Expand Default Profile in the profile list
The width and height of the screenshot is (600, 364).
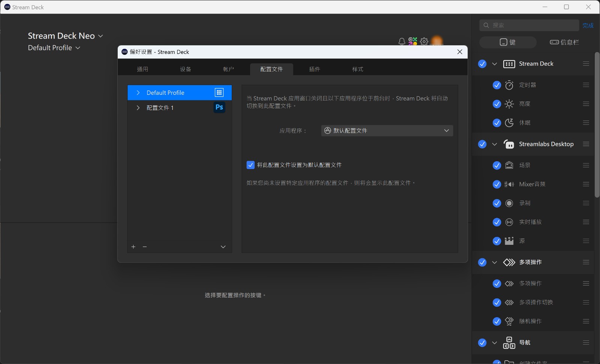click(x=138, y=93)
